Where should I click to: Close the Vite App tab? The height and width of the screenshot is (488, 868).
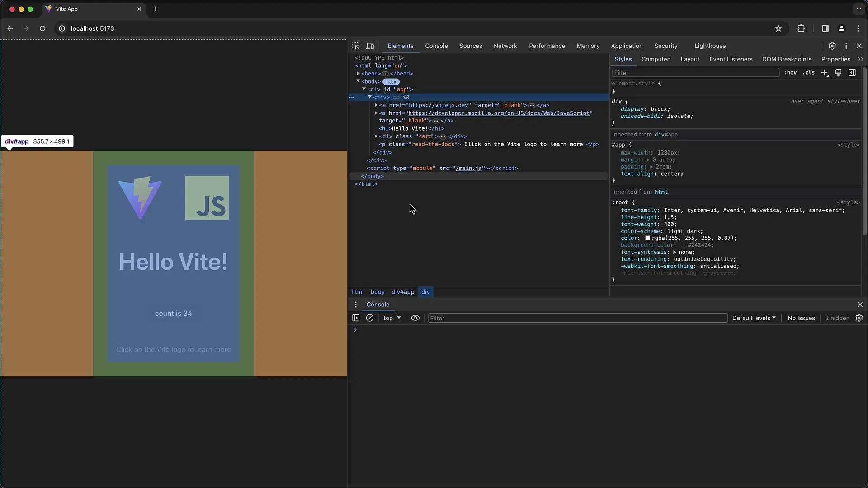[139, 9]
